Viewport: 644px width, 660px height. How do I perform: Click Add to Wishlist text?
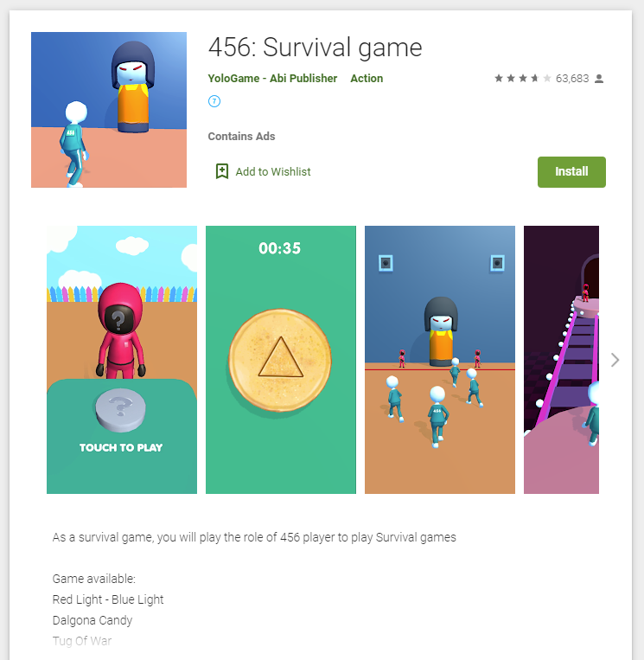coord(273,172)
